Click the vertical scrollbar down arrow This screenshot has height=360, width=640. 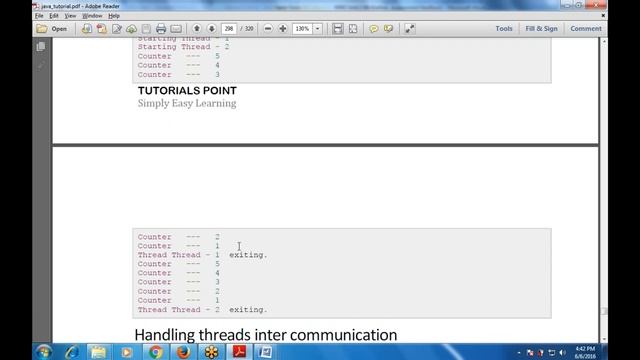[x=604, y=339]
